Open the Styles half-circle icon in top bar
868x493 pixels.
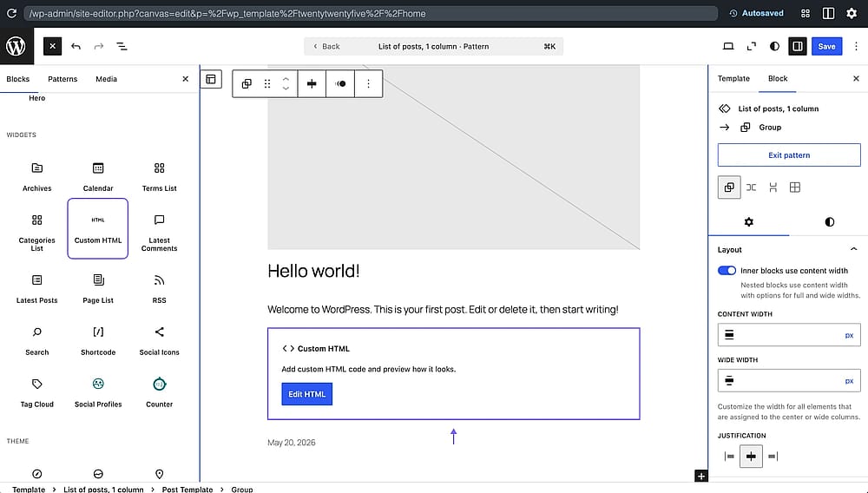pyautogui.click(x=774, y=47)
